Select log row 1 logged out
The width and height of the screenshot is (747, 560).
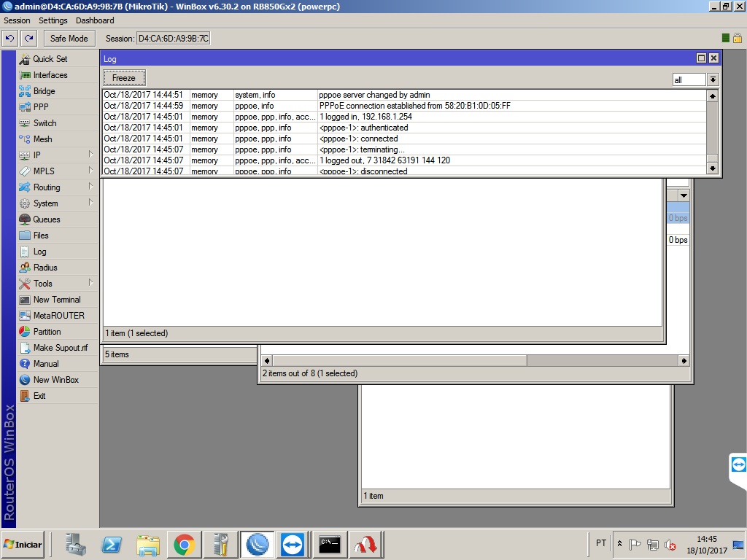[404, 160]
